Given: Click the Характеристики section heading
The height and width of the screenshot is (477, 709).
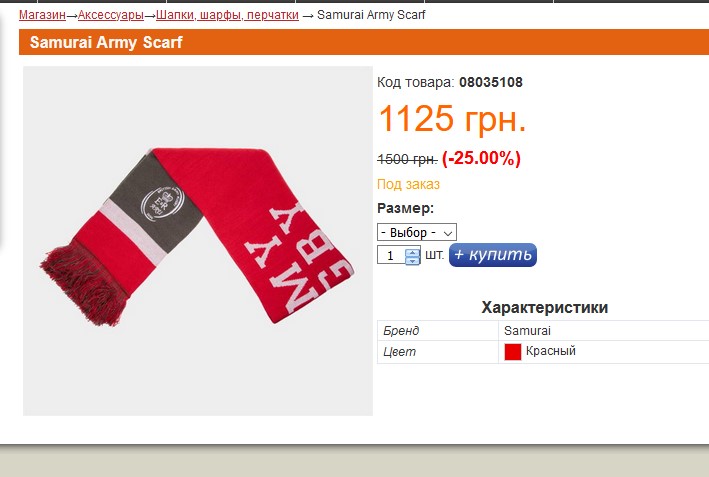Looking at the screenshot, I should point(544,307).
